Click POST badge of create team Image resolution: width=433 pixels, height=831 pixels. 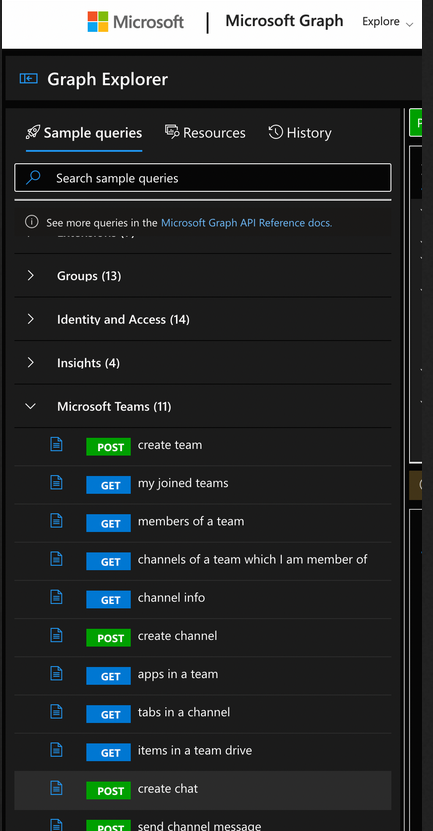point(109,447)
